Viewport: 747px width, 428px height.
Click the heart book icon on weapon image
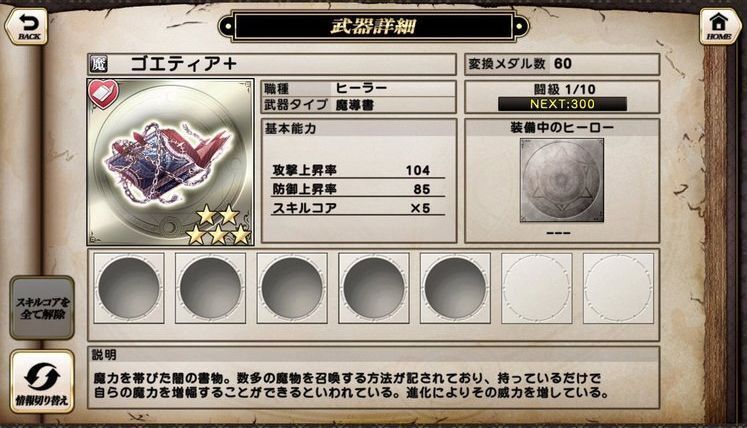click(x=103, y=93)
